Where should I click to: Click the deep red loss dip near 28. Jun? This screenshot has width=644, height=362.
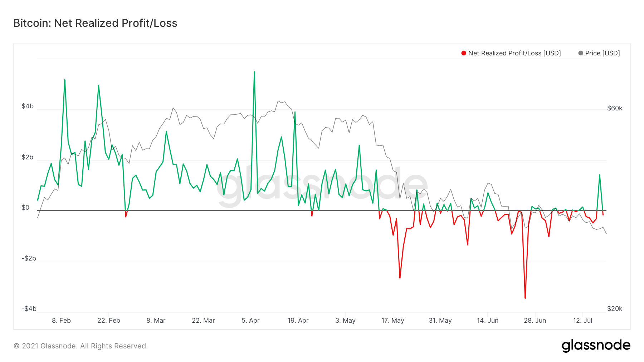[x=525, y=298]
